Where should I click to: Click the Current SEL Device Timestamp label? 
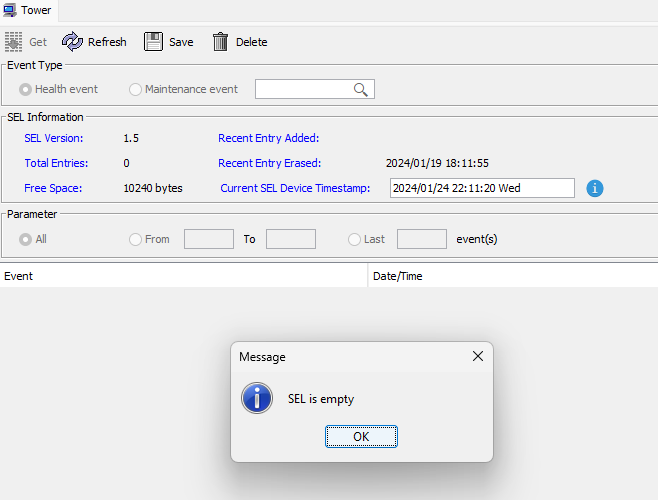(x=295, y=188)
